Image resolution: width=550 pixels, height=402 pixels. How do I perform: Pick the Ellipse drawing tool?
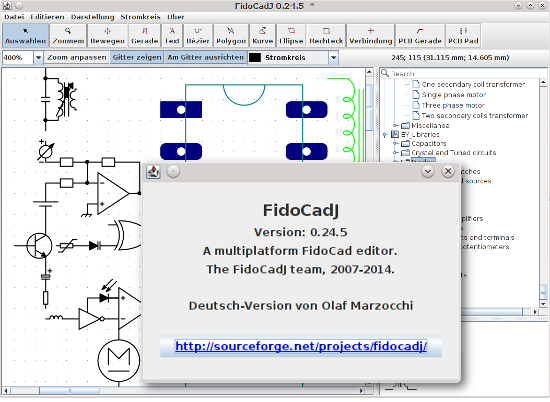coord(291,36)
